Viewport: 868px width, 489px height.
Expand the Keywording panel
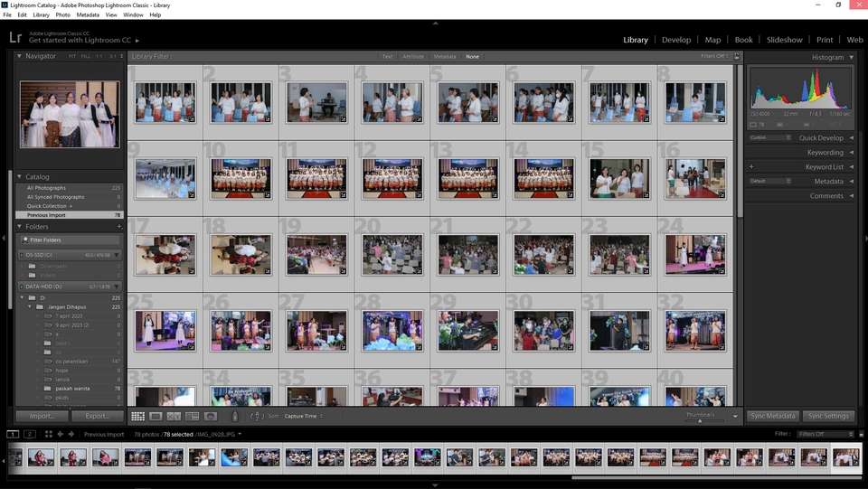[x=852, y=152]
